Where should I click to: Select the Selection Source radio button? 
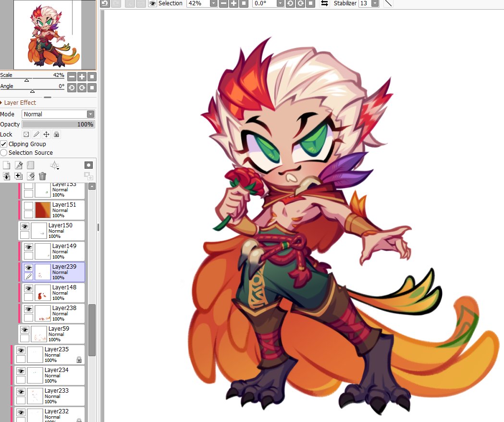point(3,152)
